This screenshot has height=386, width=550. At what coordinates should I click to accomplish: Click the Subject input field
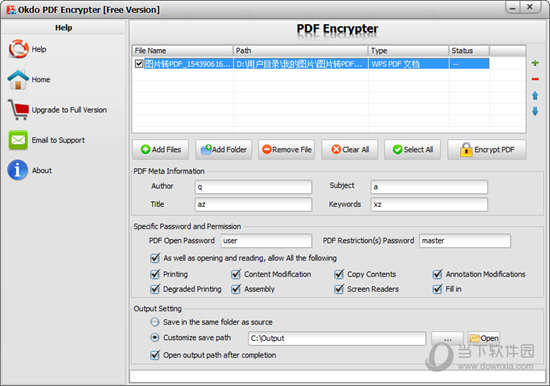pyautogui.click(x=429, y=187)
